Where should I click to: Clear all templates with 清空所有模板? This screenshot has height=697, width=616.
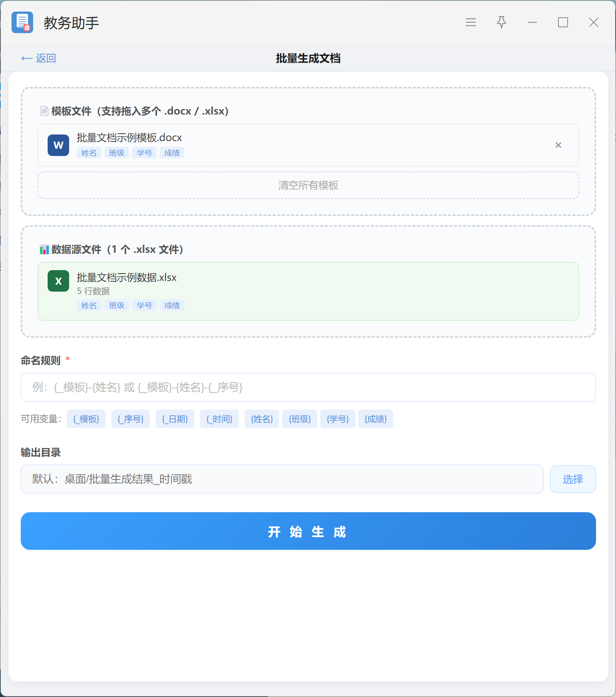click(308, 185)
